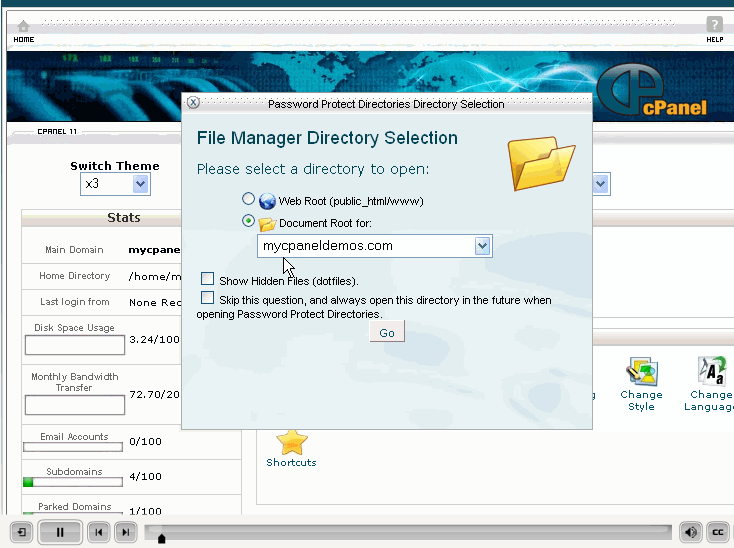The height and width of the screenshot is (548, 734).
Task: Open the Switch Theme x3 dropdown
Action: pos(115,184)
